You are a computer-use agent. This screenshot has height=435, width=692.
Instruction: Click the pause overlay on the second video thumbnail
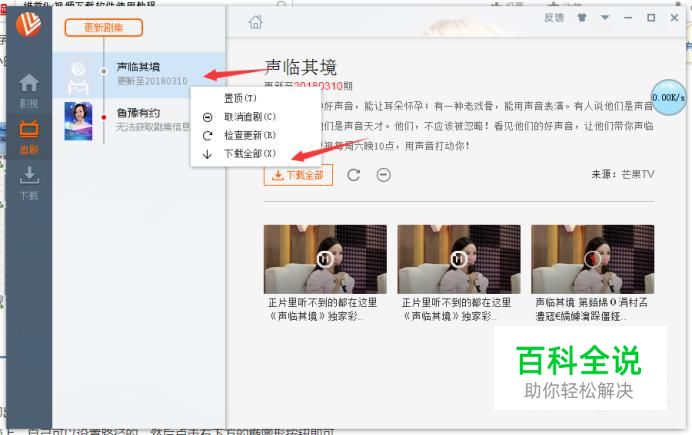[x=459, y=259]
